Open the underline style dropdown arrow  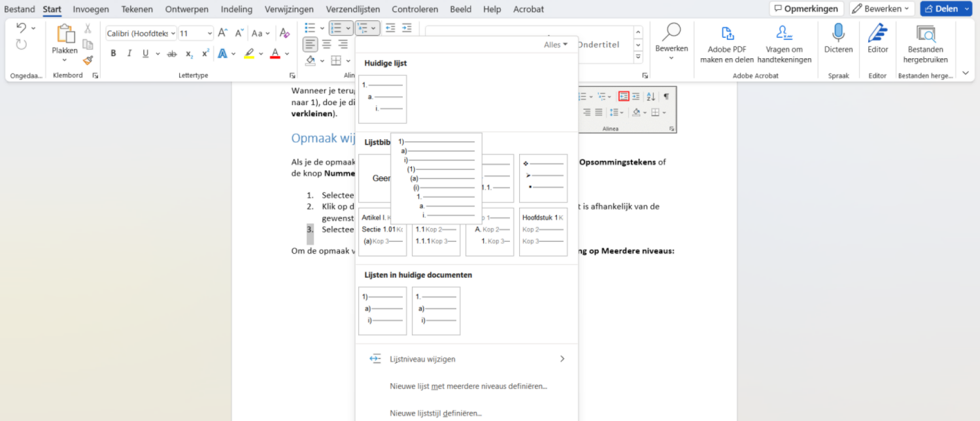(158, 53)
